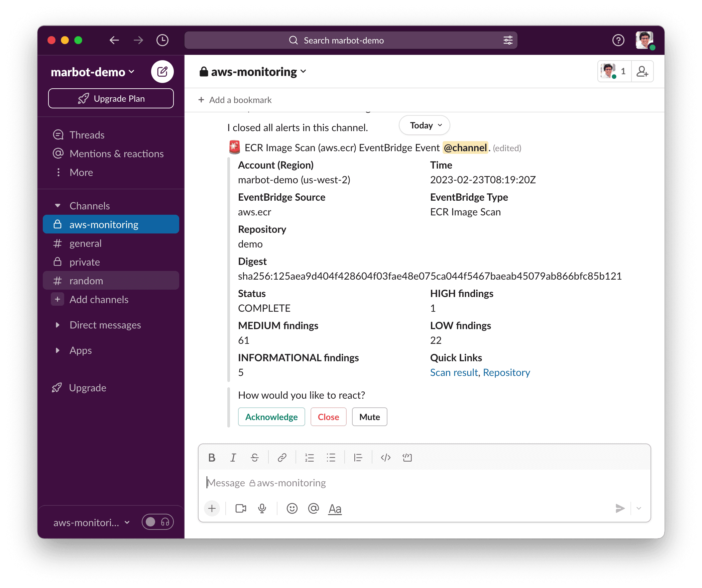
Task: Open the emoji picker
Action: click(292, 509)
